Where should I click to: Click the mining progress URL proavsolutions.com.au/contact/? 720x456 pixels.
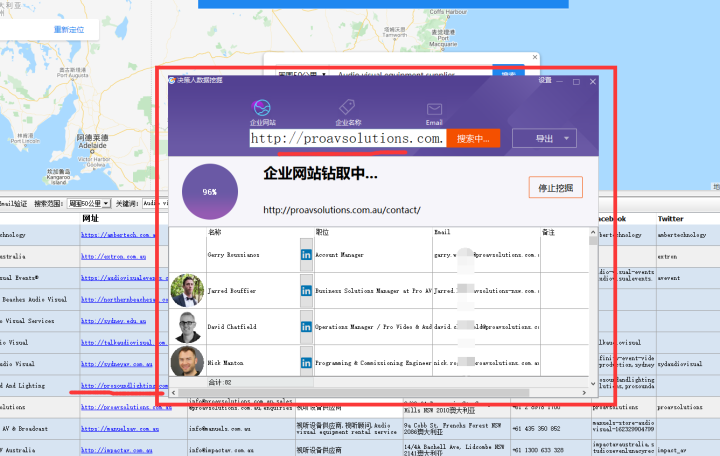(x=342, y=210)
